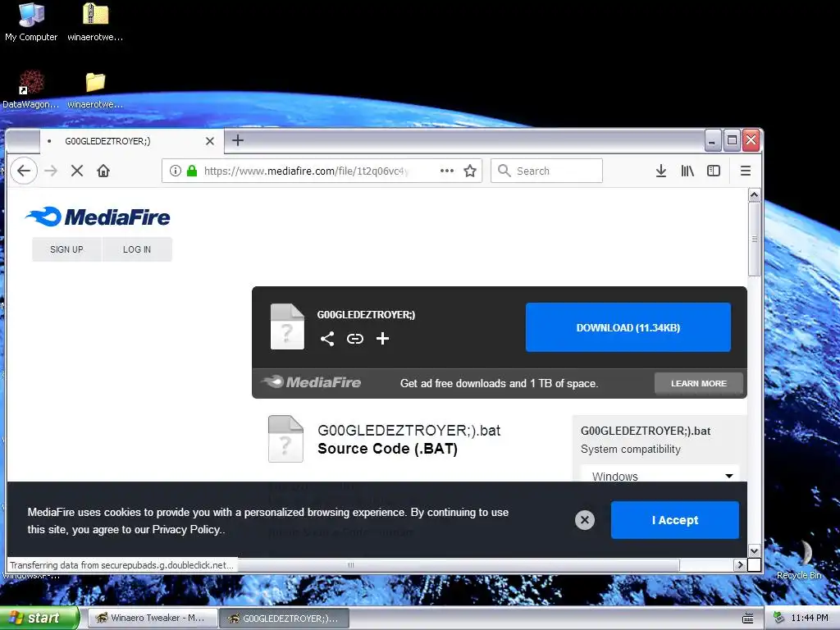
Task: Click the horizontal scrollbar thumb
Action: point(350,564)
